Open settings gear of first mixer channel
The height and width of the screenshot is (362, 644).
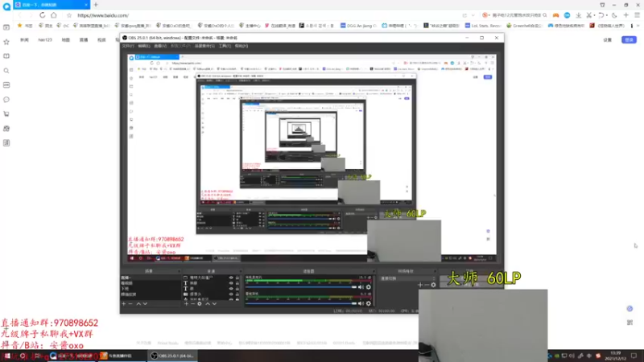pos(369,287)
